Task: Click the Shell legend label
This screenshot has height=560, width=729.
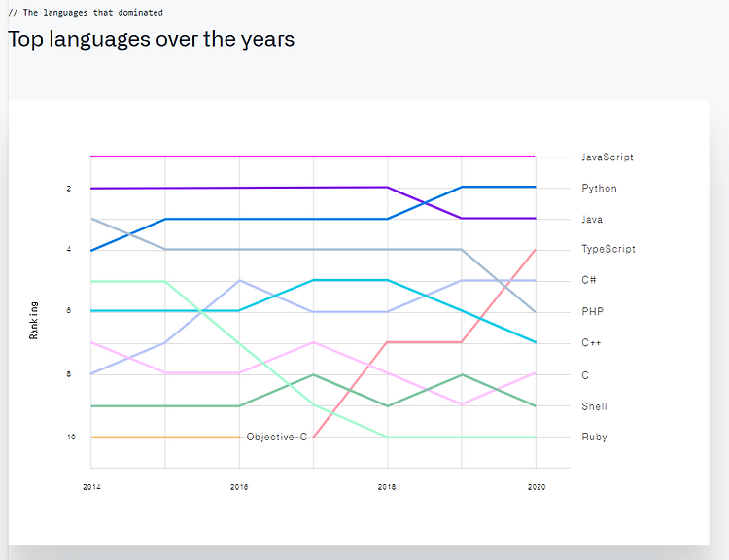Action: pos(594,406)
